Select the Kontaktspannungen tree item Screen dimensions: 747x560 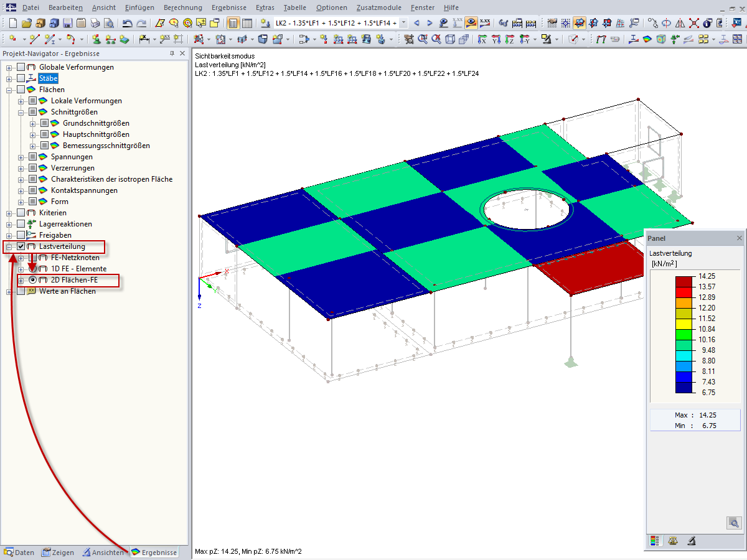point(84,190)
